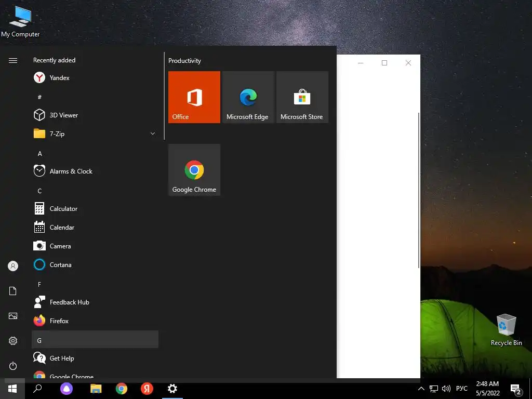The image size is (532, 399).
Task: Open Documents from Start sidebar
Action: click(13, 291)
